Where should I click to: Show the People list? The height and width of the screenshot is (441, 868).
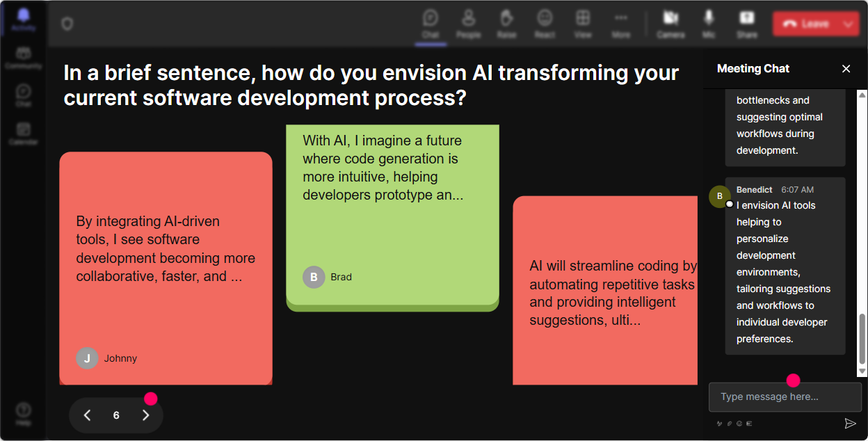click(469, 24)
